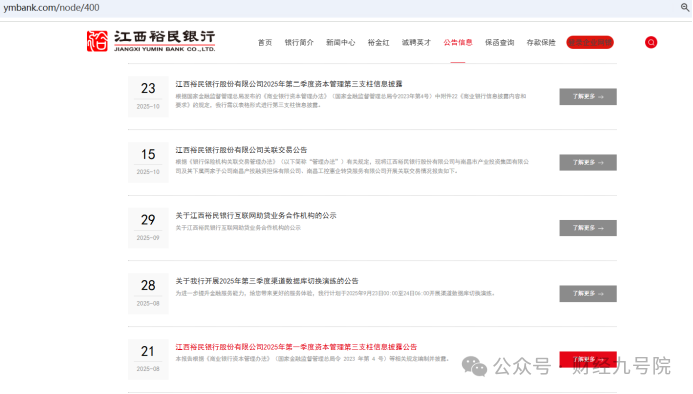Click date box 15 2025-10
Screen dimensions: 693x394
click(x=148, y=162)
